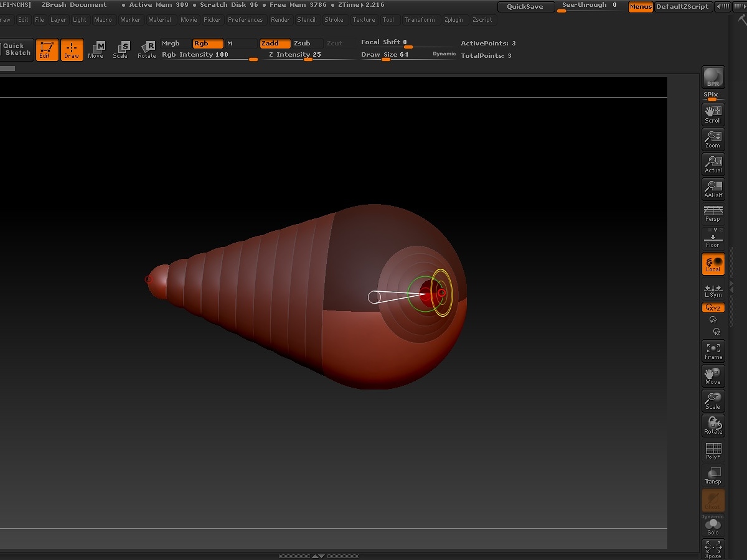The width and height of the screenshot is (747, 560).
Task: Select the Scroll canvas icon
Action: tap(713, 114)
